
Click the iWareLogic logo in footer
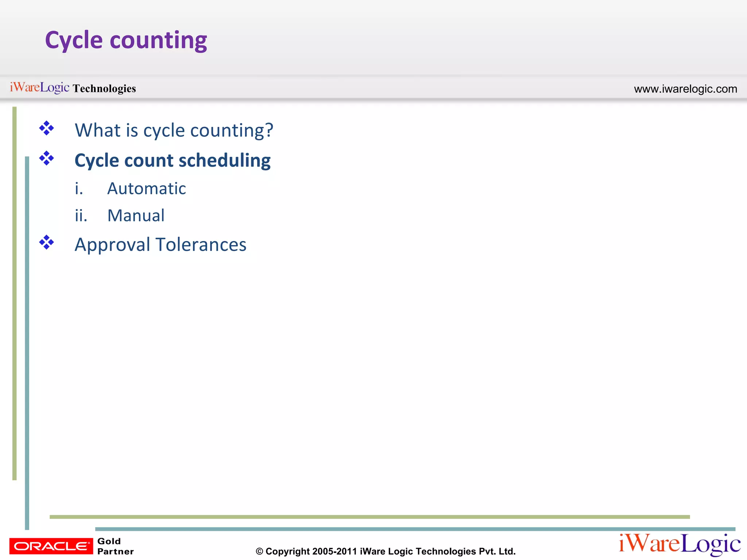pyautogui.click(x=680, y=544)
